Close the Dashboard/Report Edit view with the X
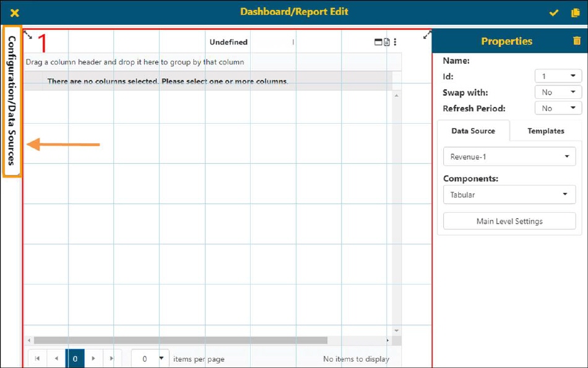The height and width of the screenshot is (368, 588). point(14,12)
